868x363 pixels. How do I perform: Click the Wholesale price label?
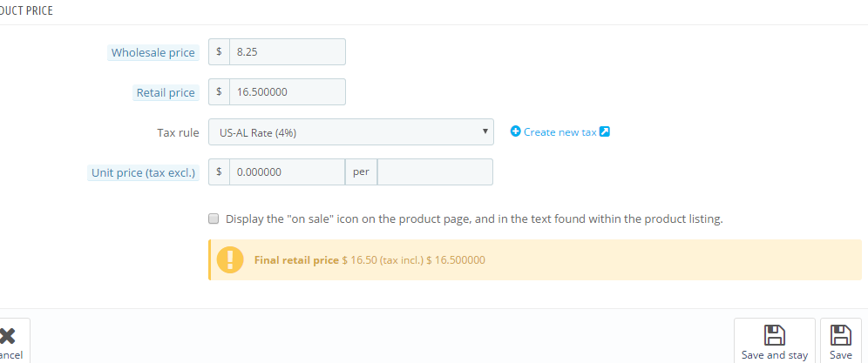(x=153, y=53)
